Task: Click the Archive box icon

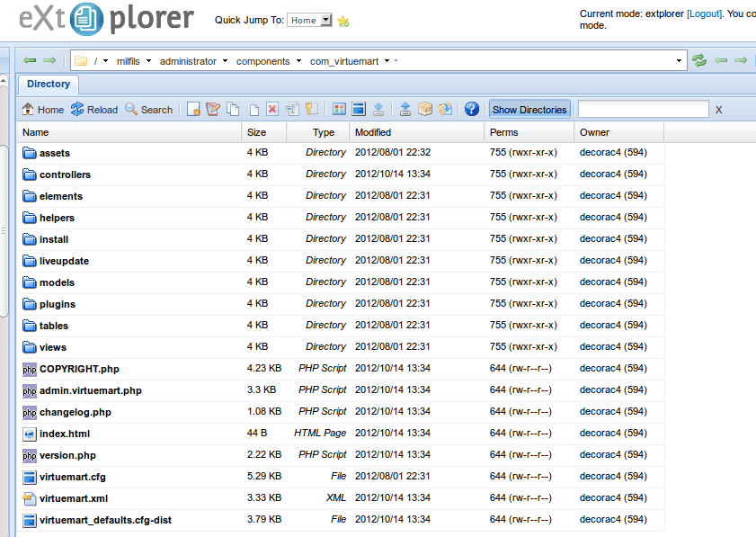Action: tap(425, 110)
